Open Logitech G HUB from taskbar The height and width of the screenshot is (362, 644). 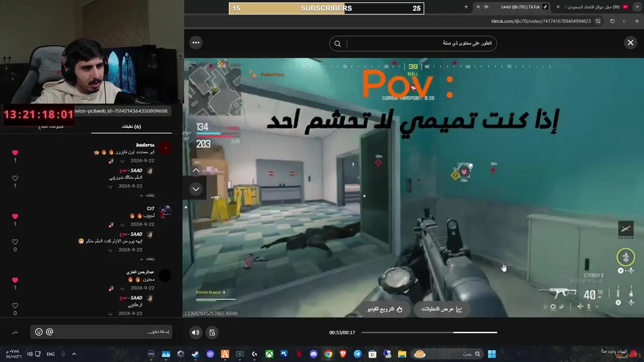[x=254, y=354]
